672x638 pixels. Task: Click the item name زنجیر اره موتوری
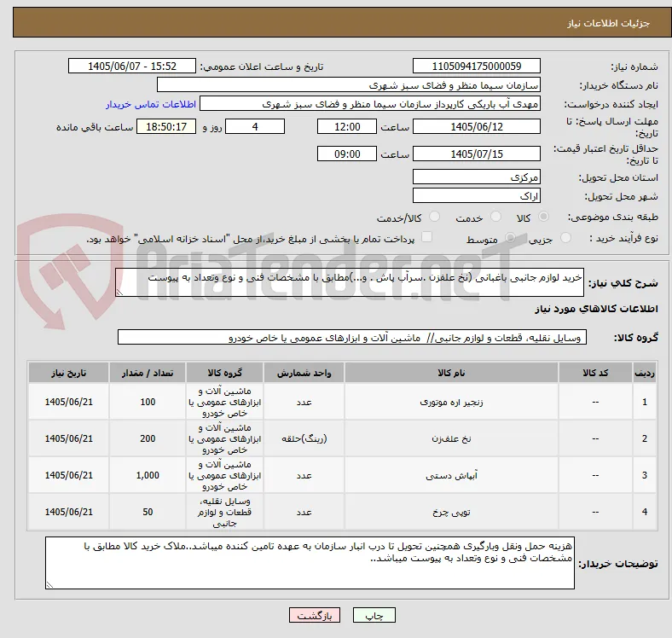click(451, 403)
